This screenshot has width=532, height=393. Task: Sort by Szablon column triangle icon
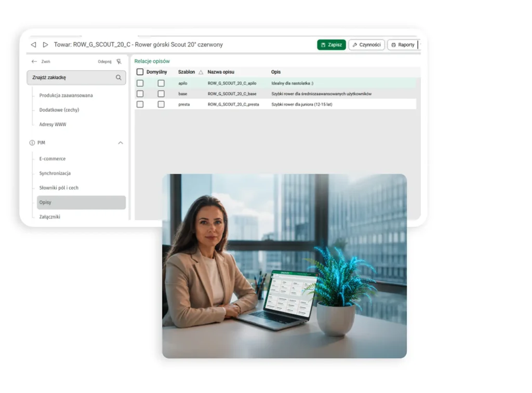tap(201, 72)
